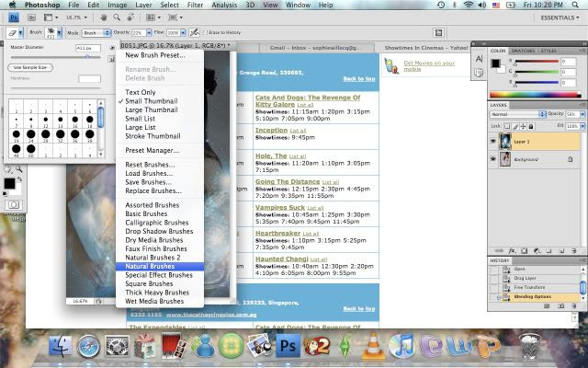Open Haunted Changi movie link

click(x=282, y=259)
